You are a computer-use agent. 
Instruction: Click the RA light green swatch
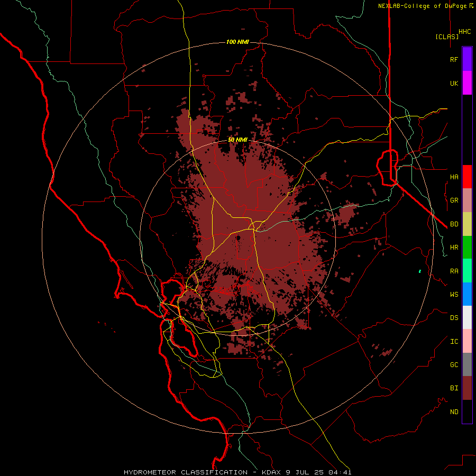[467, 271]
